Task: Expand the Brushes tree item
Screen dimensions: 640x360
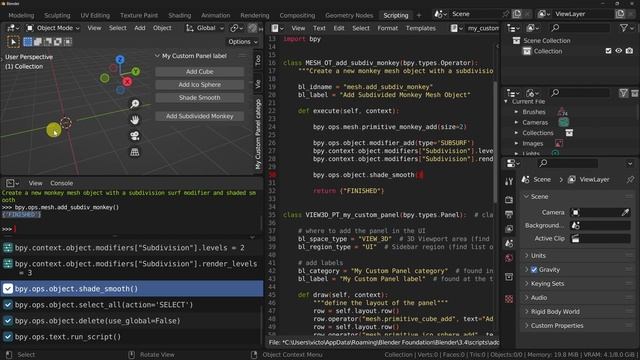Action: coord(516,112)
